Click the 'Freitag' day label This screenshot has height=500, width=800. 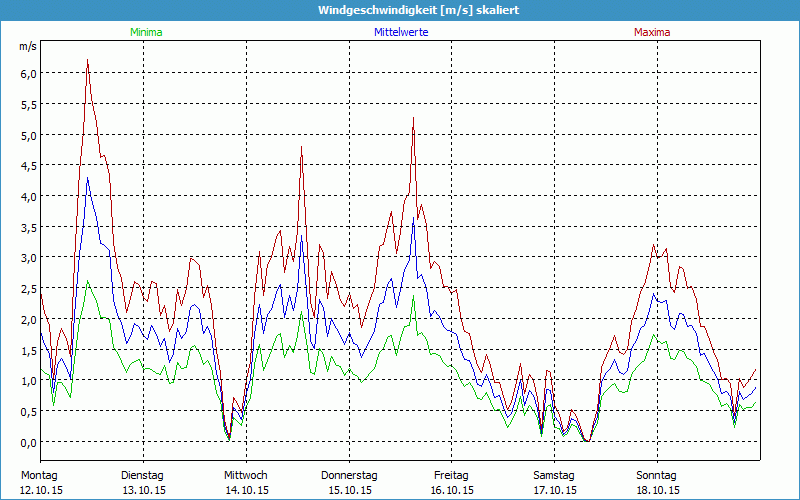pyautogui.click(x=451, y=476)
